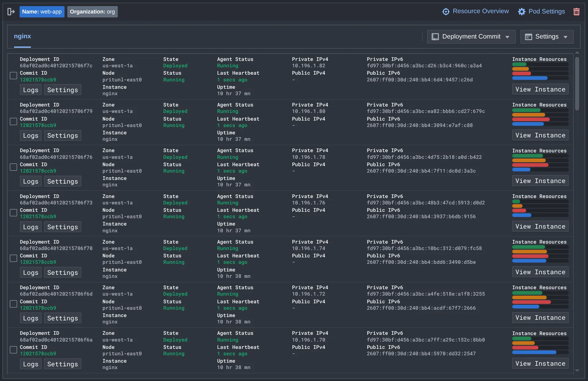Click the Resource Overview target icon
The width and height of the screenshot is (588, 381).
pos(446,12)
